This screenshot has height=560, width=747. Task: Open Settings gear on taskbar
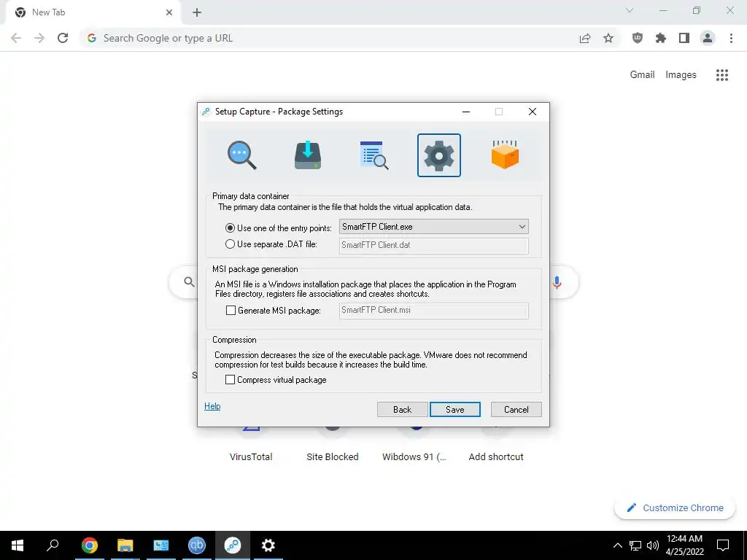pos(268,545)
